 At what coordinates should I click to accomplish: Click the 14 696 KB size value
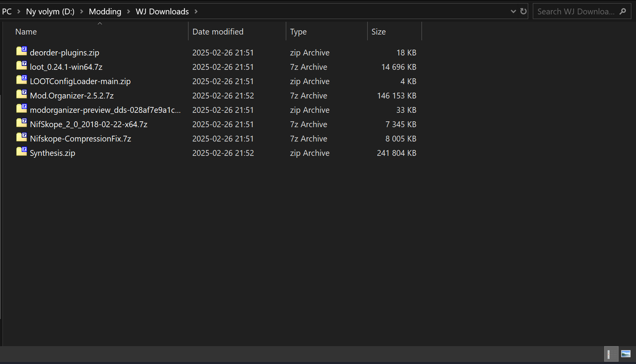[x=399, y=67]
